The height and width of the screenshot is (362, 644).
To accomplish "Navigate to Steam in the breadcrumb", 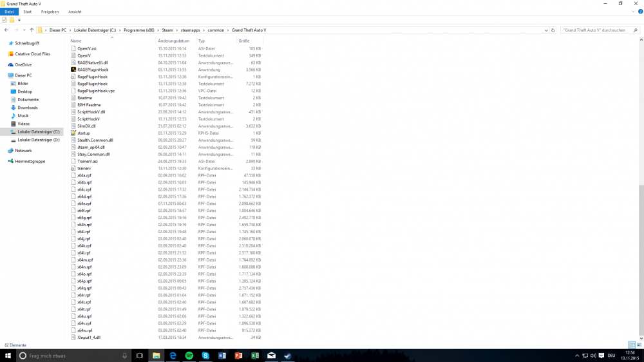I will [x=167, y=30].
